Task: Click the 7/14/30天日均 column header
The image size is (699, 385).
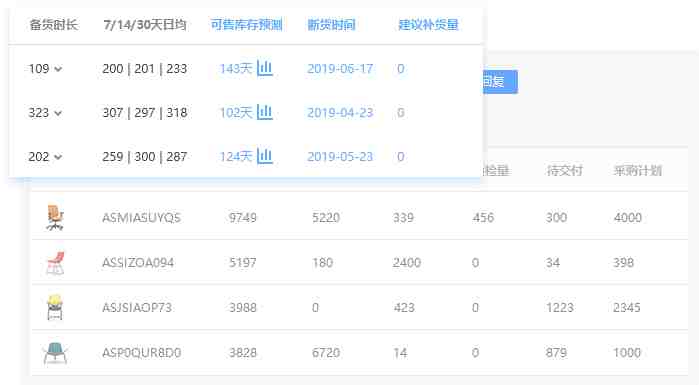Action: coord(145,25)
